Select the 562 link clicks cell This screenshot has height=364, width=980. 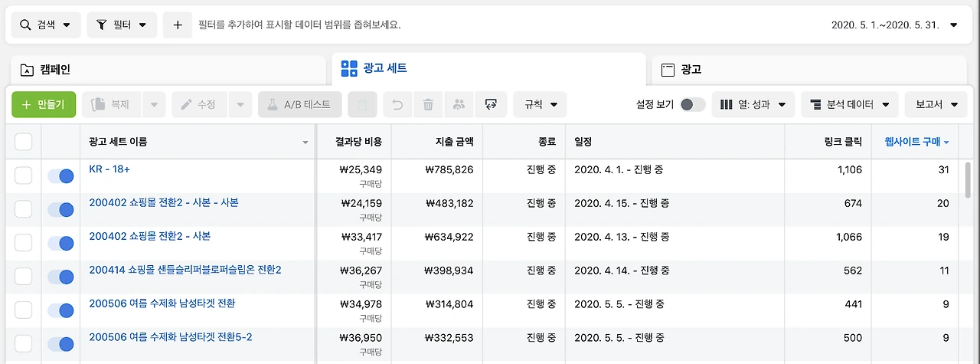tap(828, 277)
